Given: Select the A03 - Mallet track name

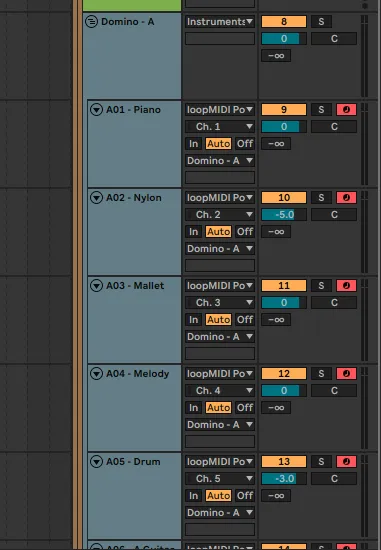Looking at the screenshot, I should [x=135, y=286].
